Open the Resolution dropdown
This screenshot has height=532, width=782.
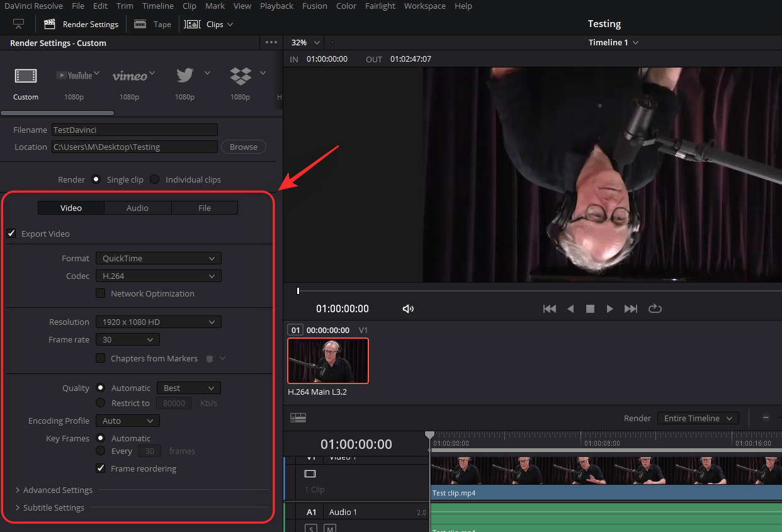(159, 322)
